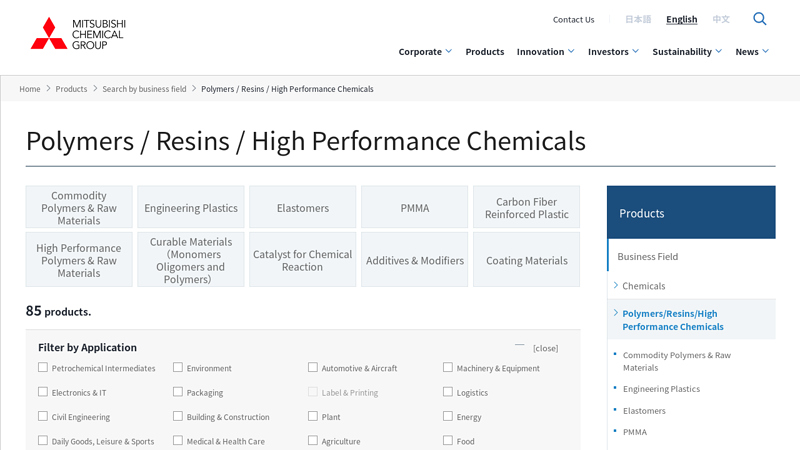
Task: Check the Electronics & IT checkbox
Action: coord(43,392)
